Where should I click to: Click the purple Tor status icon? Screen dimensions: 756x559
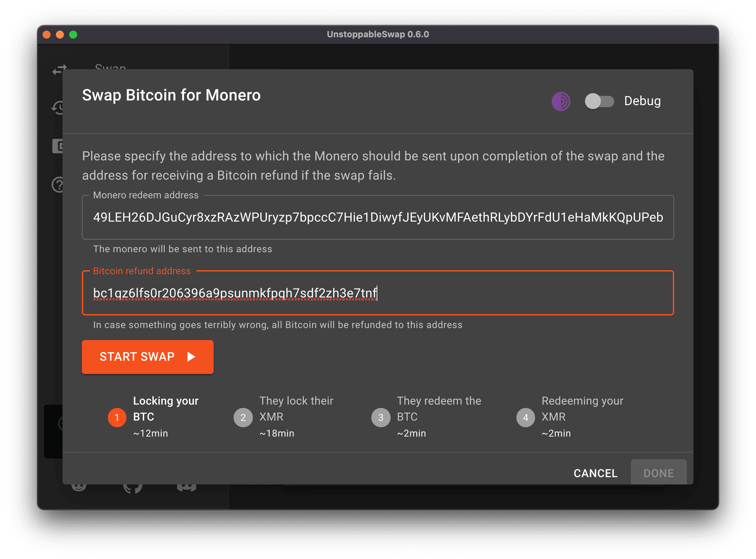[x=561, y=101]
